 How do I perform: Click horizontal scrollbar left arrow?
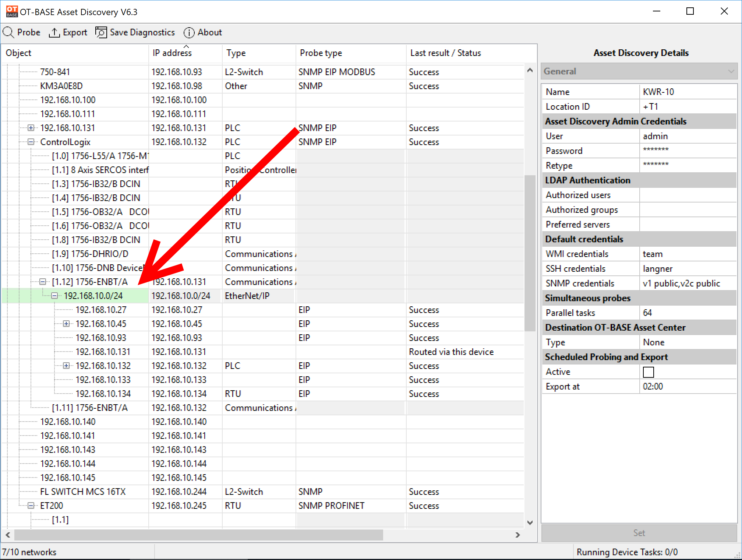pos(8,535)
